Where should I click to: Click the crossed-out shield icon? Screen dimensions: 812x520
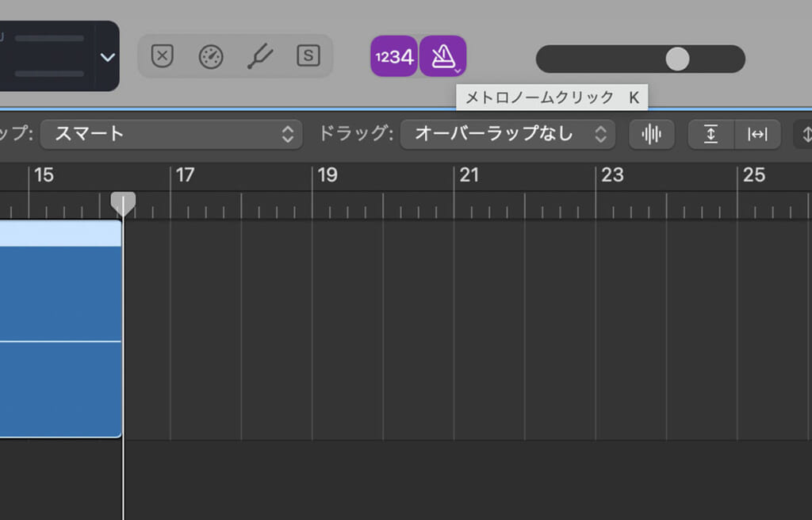163,56
